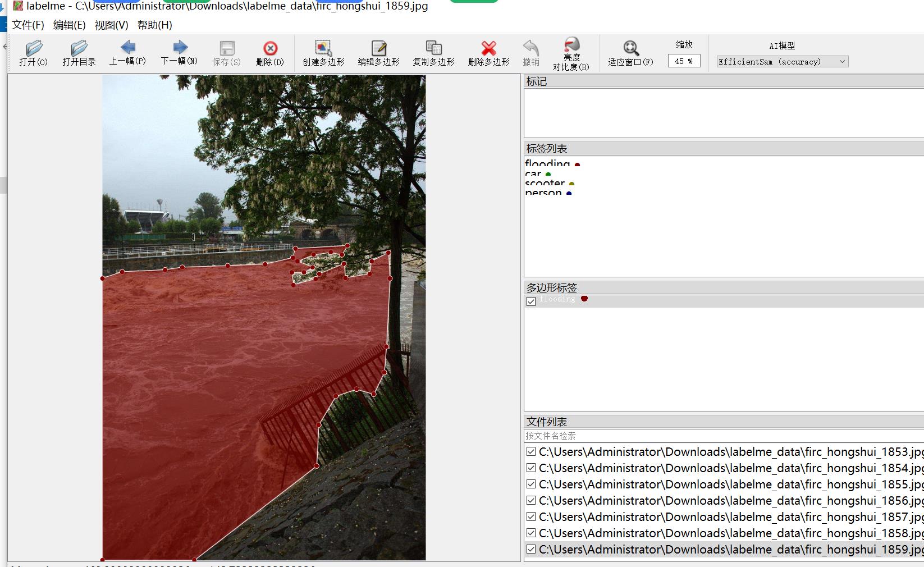Image resolution: width=924 pixels, height=567 pixels.
Task: Click the Delete Polygon (删除多边形) icon
Action: coord(488,53)
